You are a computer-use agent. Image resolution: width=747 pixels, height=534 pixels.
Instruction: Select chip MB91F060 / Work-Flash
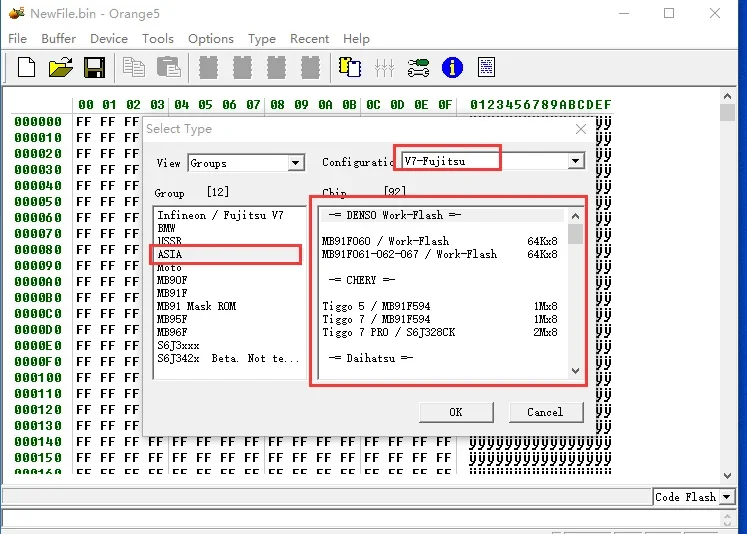[442, 241]
